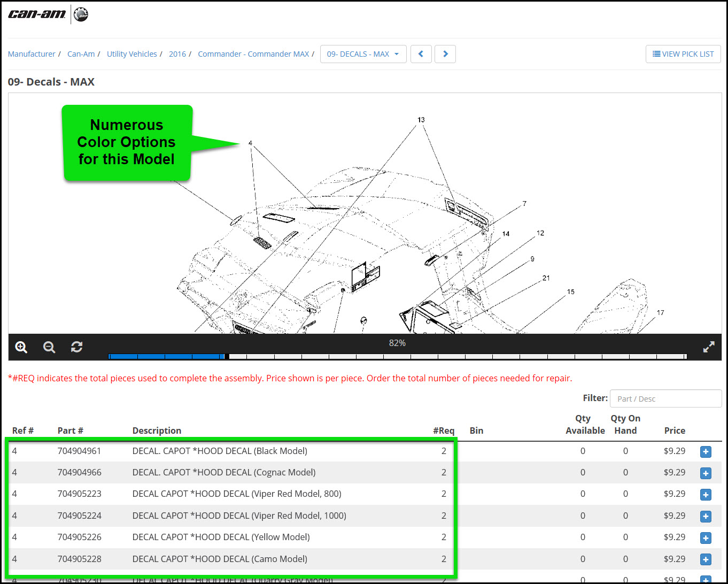Add part 704905223 to pick list
Screen dimensions: 728x584
pos(706,495)
